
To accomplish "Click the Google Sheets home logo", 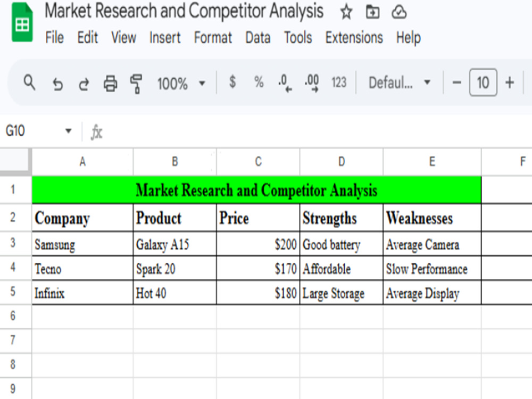I will click(x=22, y=22).
